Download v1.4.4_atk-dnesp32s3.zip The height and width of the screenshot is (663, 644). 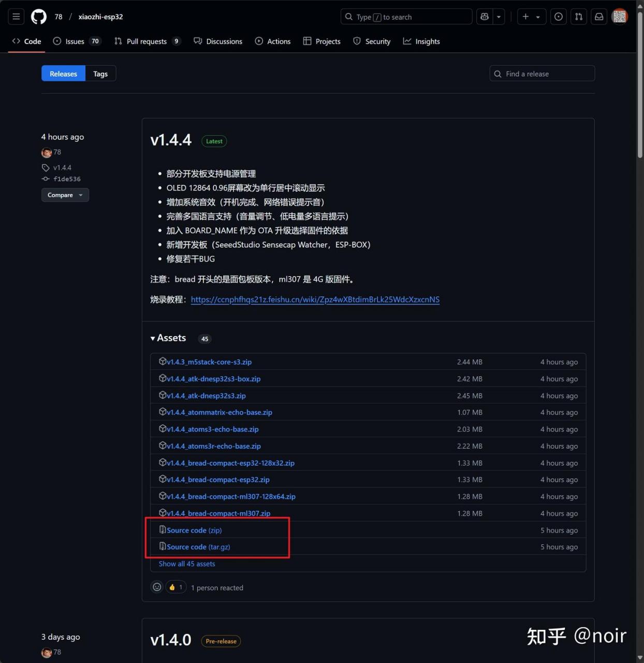click(x=206, y=396)
